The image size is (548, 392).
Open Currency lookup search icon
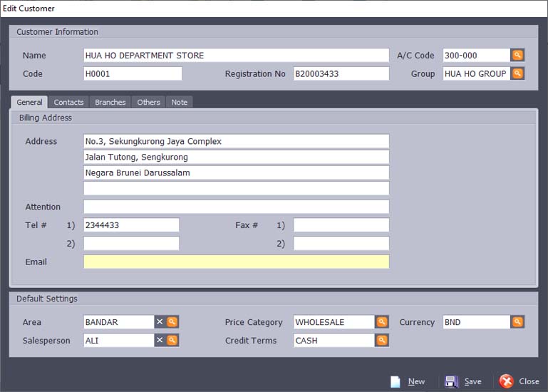coord(517,321)
